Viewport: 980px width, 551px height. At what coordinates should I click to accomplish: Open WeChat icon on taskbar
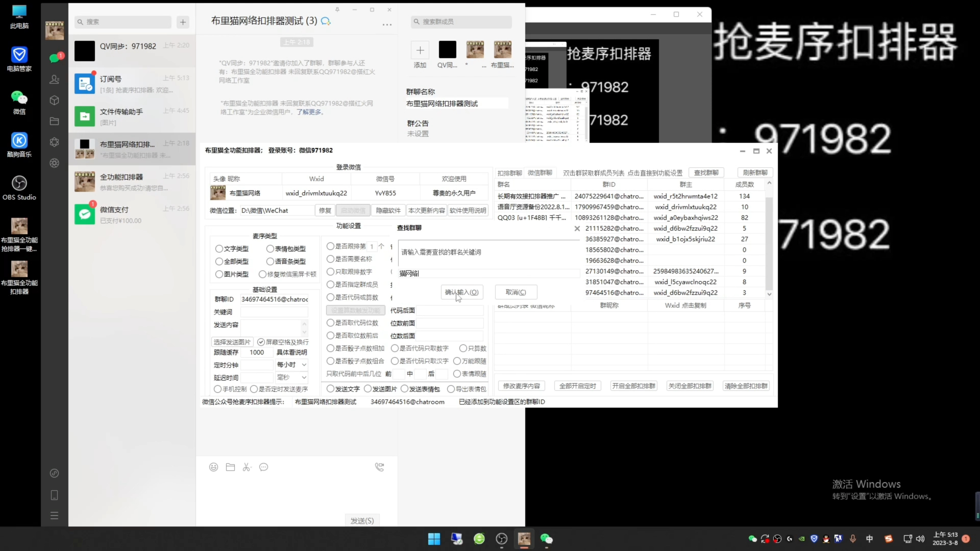pos(546,539)
